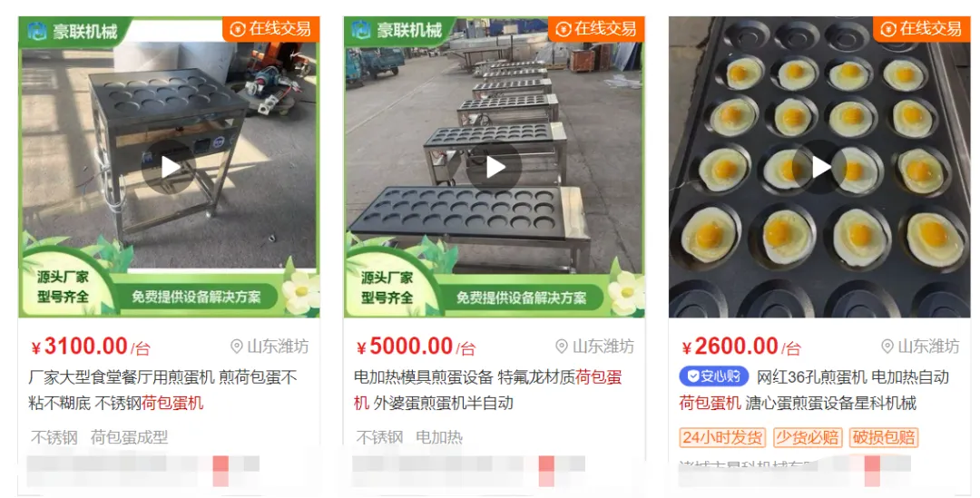Click 在线交易 badge on third product

[921, 29]
